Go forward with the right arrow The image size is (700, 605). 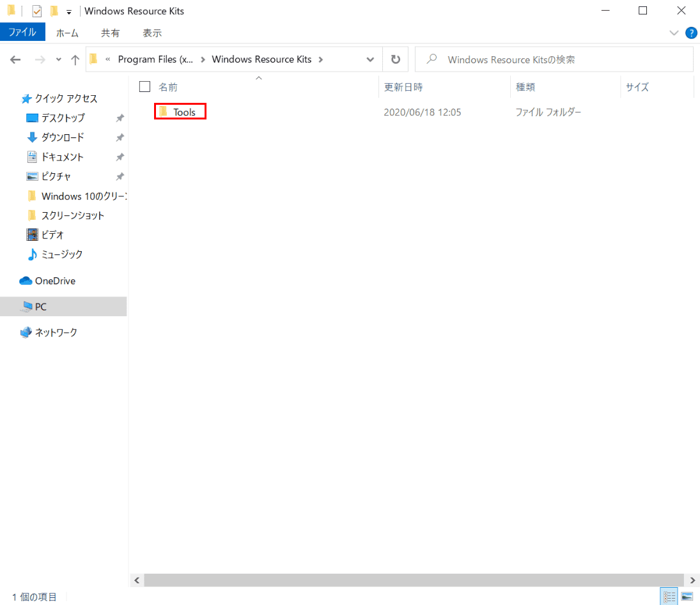40,59
